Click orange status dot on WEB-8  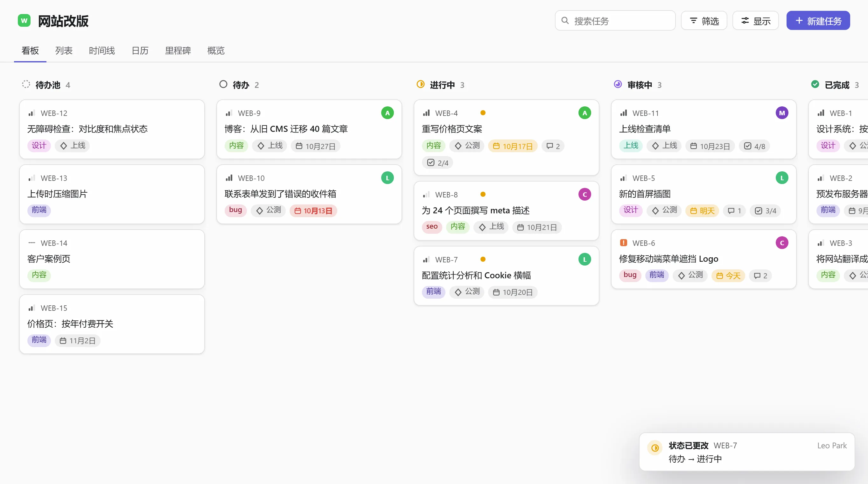[x=482, y=194]
